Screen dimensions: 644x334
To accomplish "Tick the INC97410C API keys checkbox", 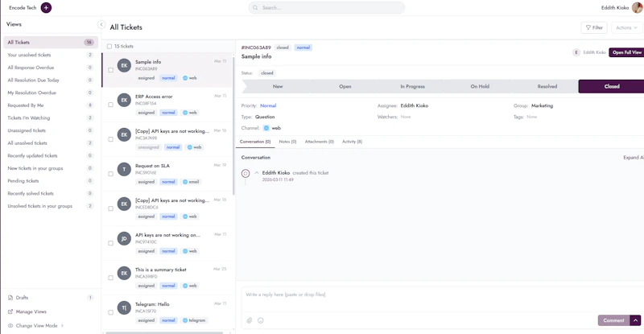I will (110, 243).
